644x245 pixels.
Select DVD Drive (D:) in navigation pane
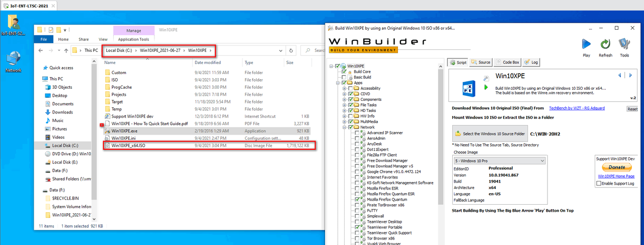click(67, 154)
